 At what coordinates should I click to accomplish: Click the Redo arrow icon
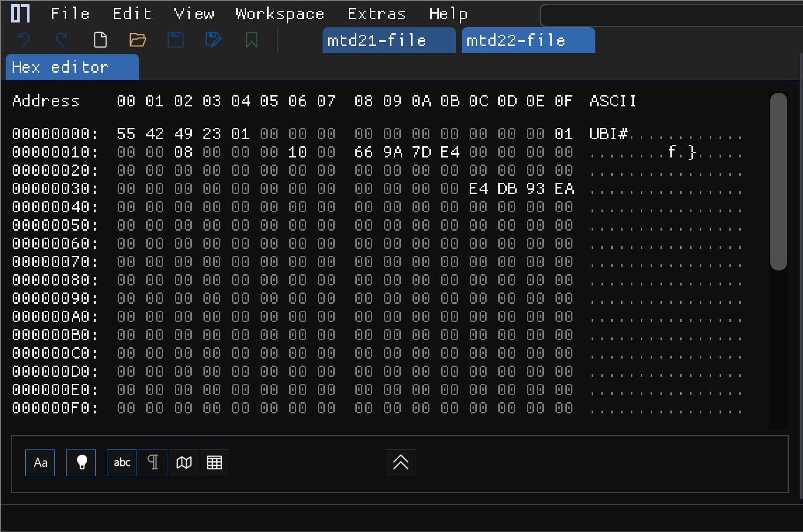(61, 40)
